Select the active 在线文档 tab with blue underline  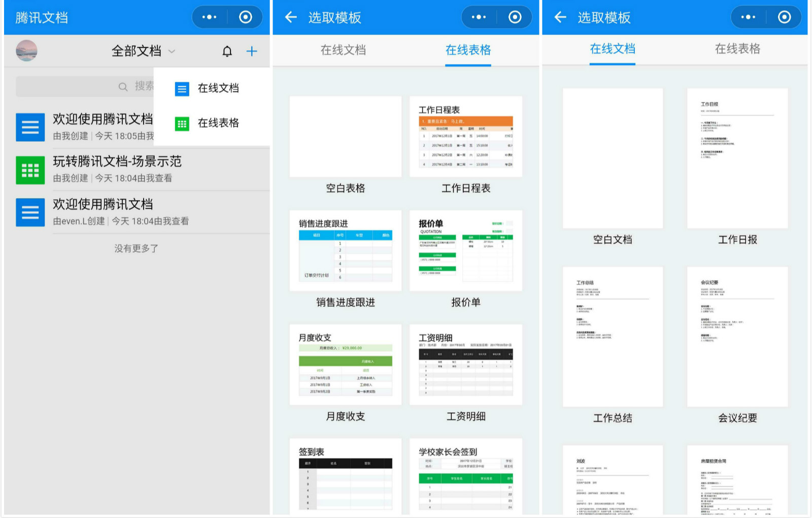(x=613, y=49)
